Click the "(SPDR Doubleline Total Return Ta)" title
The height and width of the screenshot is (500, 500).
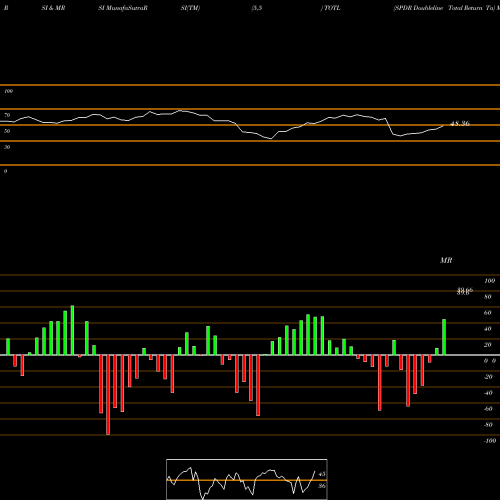[x=444, y=8]
